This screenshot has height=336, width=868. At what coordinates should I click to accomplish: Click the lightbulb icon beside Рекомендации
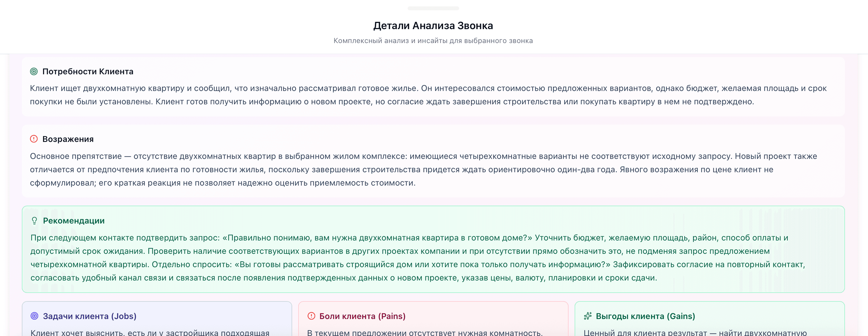click(x=34, y=221)
